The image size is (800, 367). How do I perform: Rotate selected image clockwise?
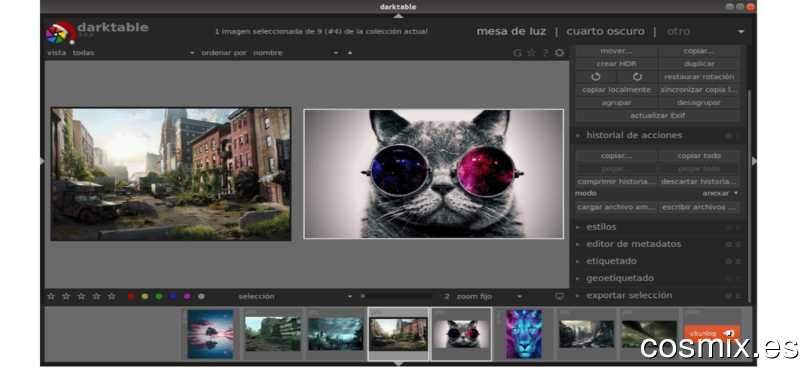tap(637, 77)
